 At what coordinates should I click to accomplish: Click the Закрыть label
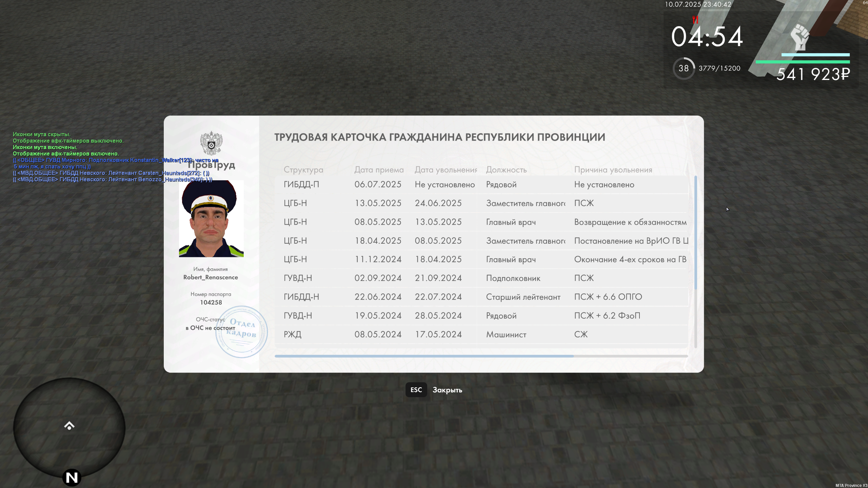447,390
